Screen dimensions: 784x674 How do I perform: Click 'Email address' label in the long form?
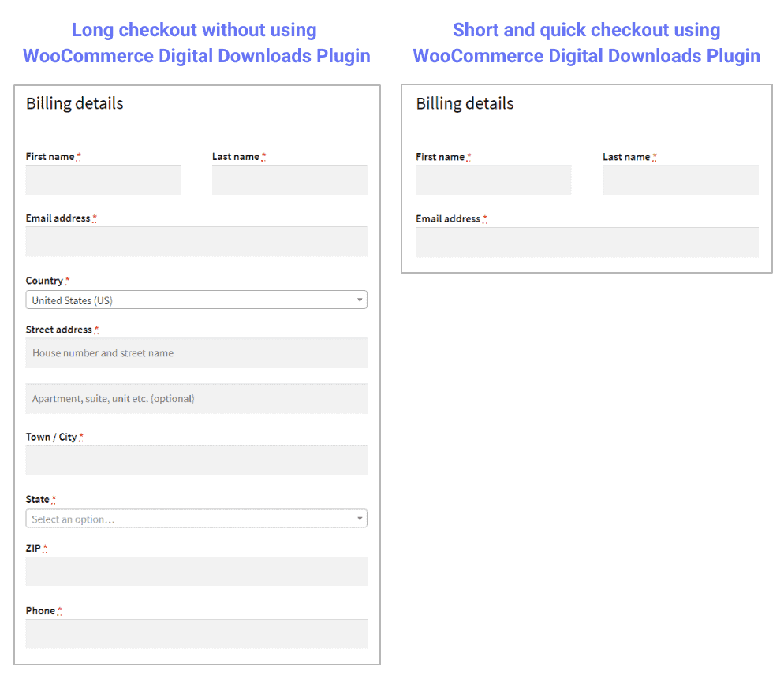(x=58, y=218)
